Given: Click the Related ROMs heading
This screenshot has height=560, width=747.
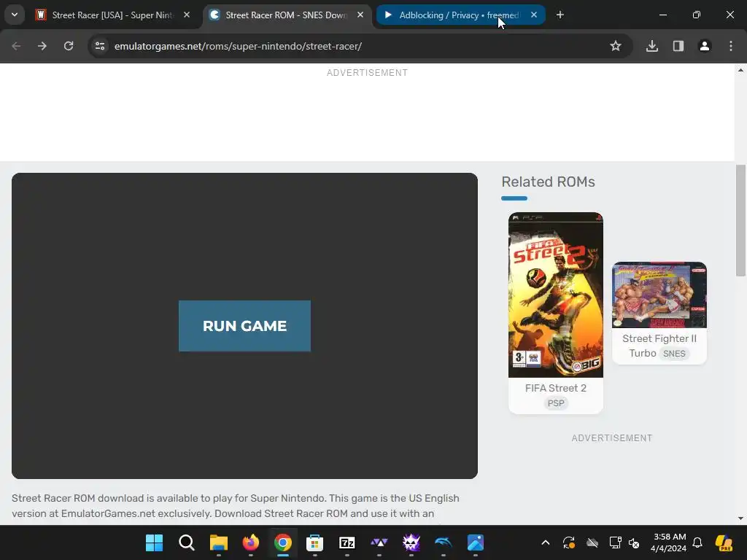Looking at the screenshot, I should [548, 182].
